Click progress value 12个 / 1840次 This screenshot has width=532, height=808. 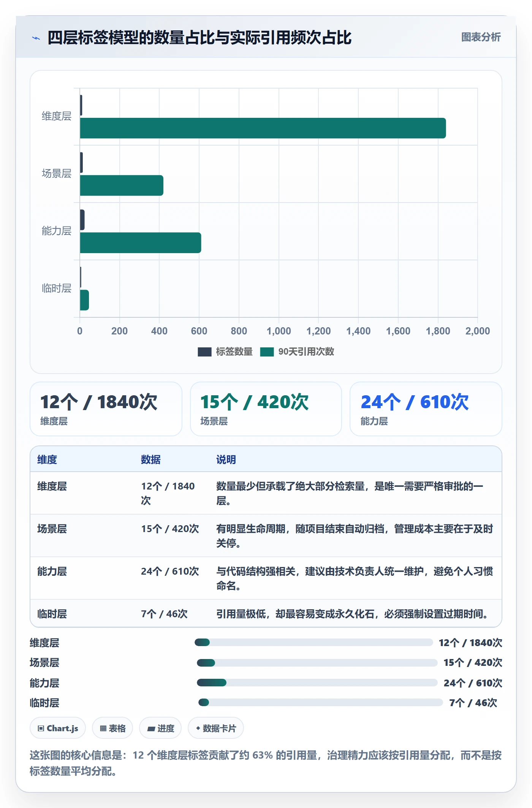click(470, 643)
